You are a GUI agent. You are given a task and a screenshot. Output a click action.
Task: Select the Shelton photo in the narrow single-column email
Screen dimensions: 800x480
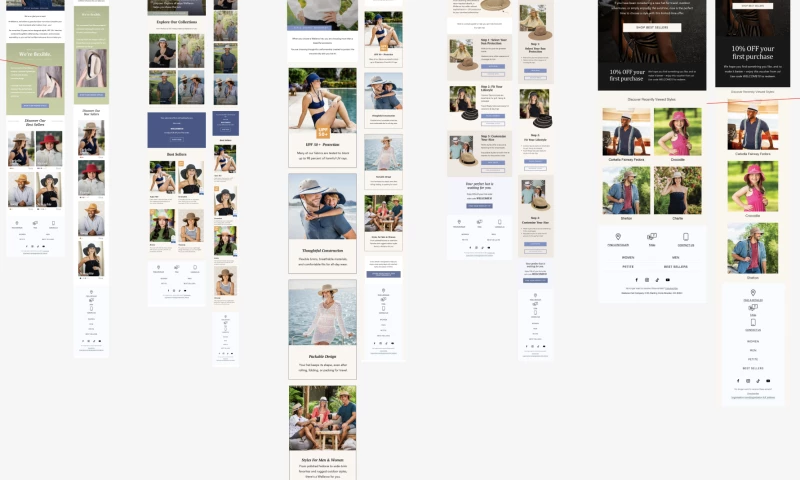tap(753, 248)
